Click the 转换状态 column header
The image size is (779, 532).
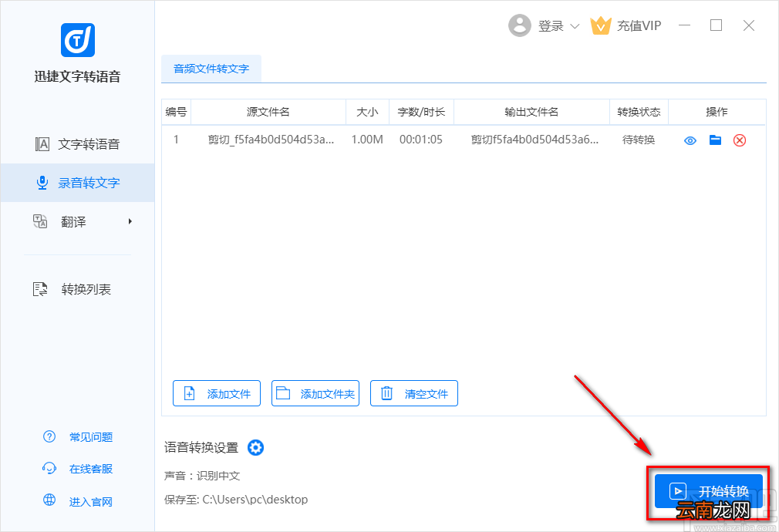click(x=639, y=112)
